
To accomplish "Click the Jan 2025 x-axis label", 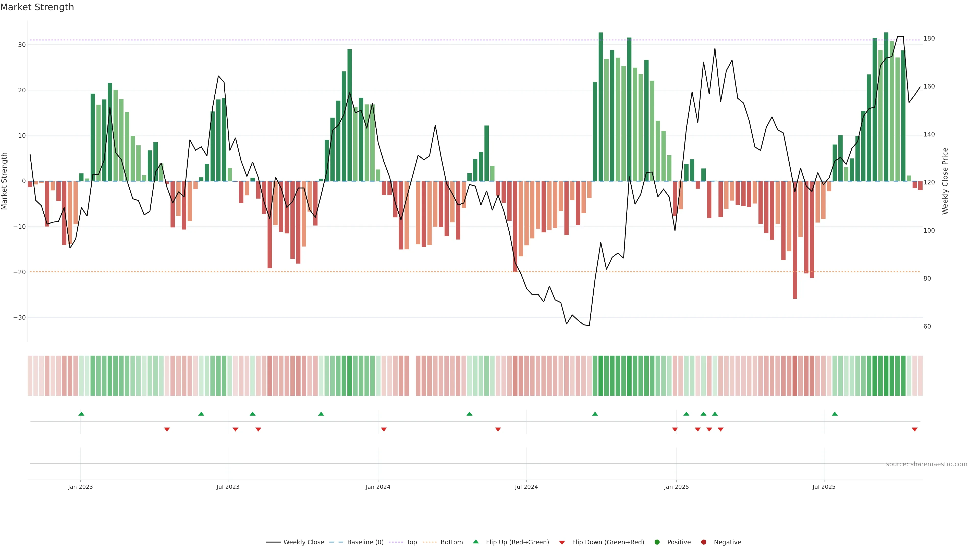I will tap(676, 487).
